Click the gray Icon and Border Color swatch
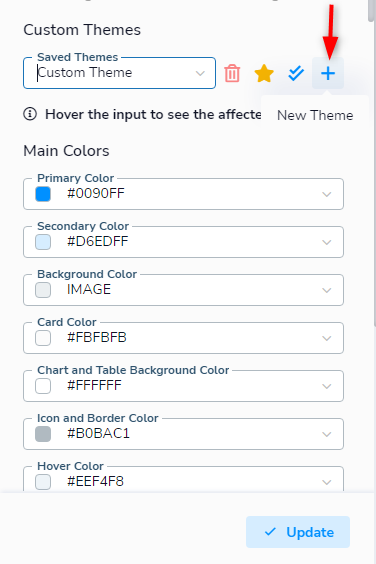Screen dimensions: 376x564 pos(43,434)
